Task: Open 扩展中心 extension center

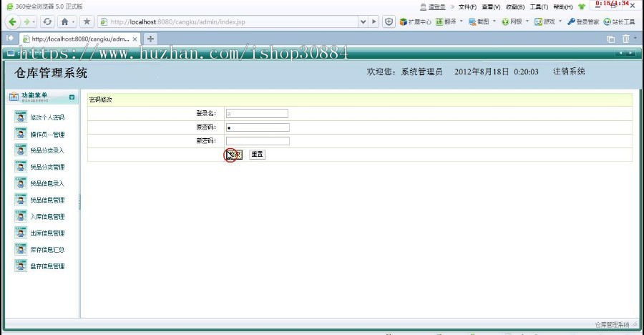Action: click(415, 21)
